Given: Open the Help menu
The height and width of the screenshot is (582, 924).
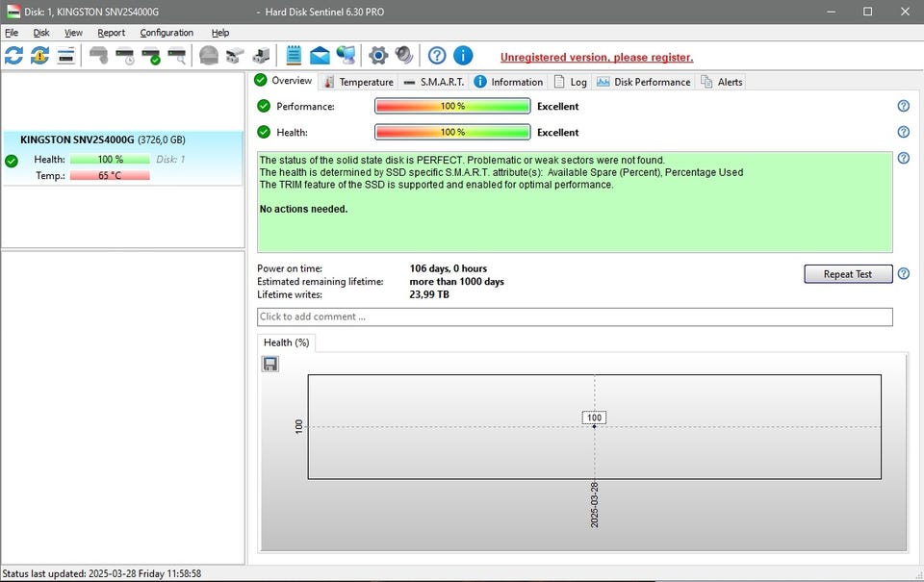Looking at the screenshot, I should 220,33.
